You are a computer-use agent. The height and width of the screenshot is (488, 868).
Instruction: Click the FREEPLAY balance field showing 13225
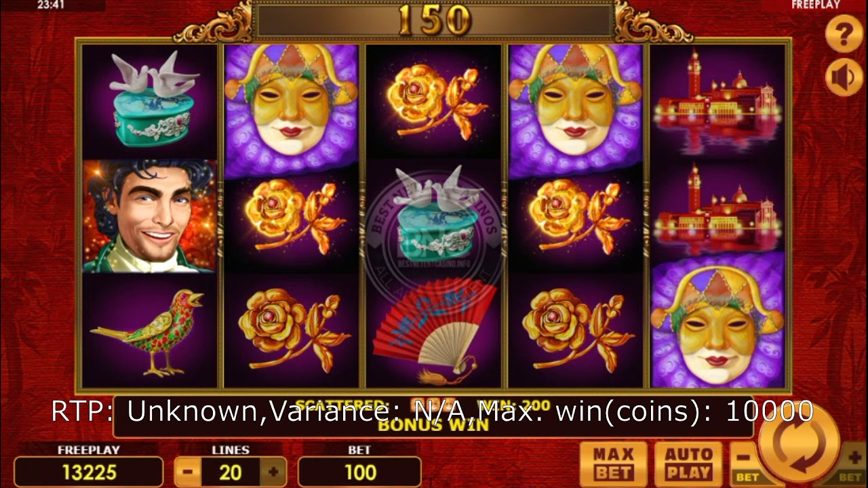[89, 472]
